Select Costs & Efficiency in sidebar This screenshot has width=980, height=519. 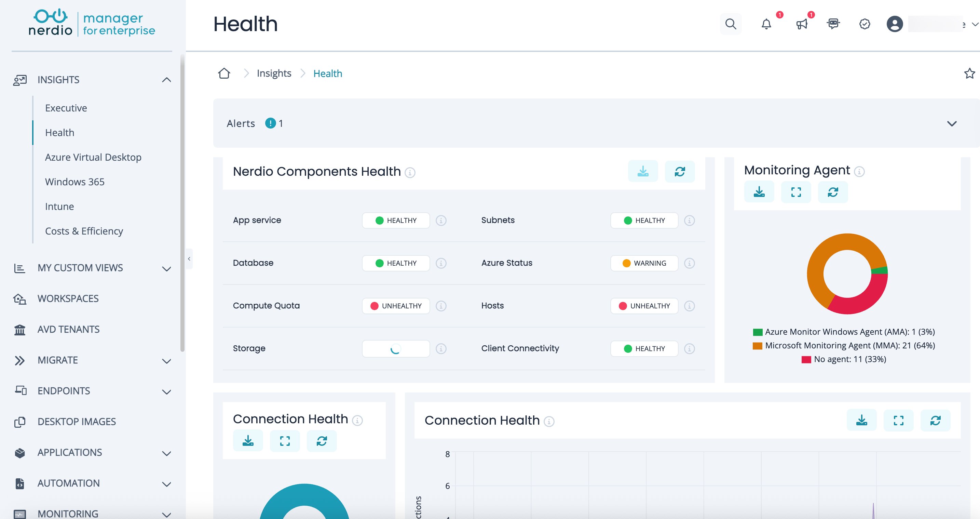click(84, 231)
